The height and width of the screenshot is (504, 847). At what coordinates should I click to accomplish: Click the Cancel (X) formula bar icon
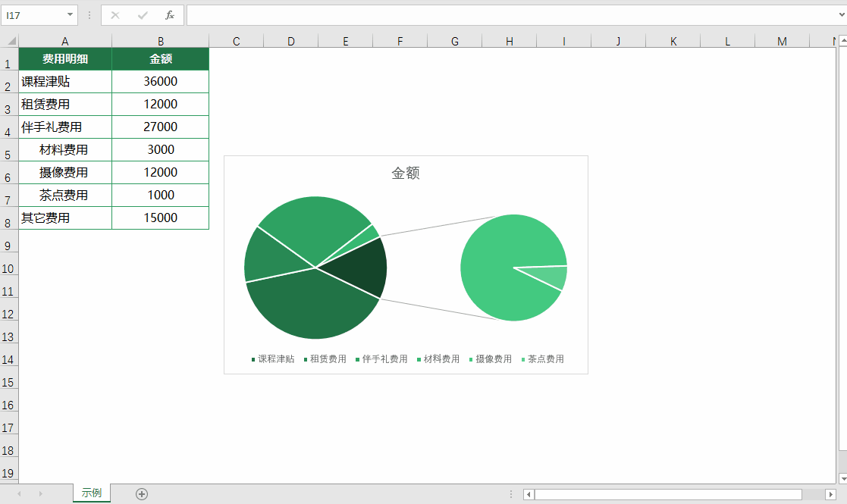pos(115,15)
